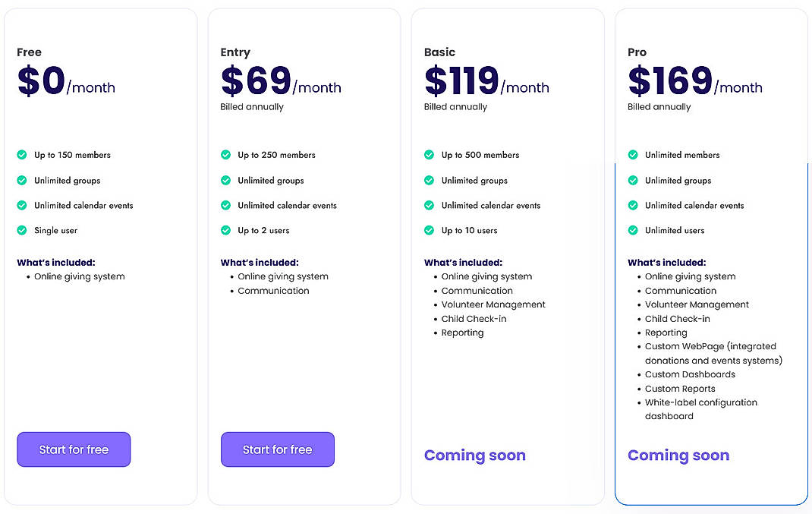
Task: Click the checkmark beside Up to 500 members
Action: [429, 155]
